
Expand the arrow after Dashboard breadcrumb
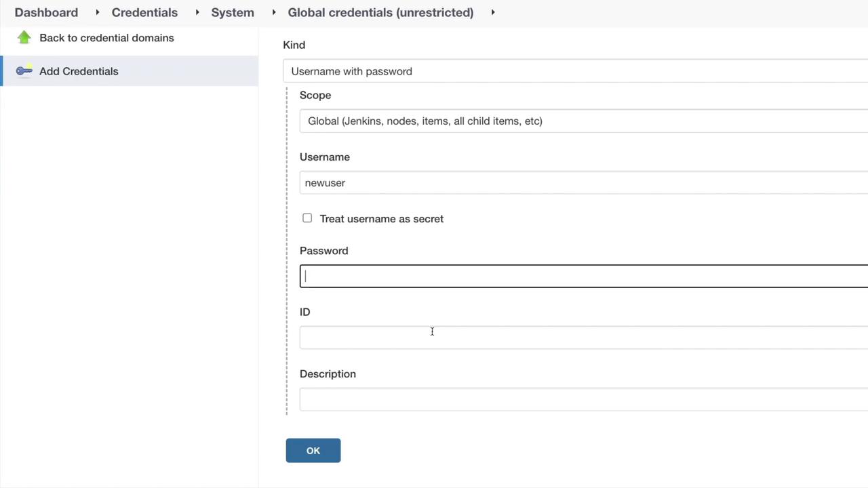(x=98, y=12)
